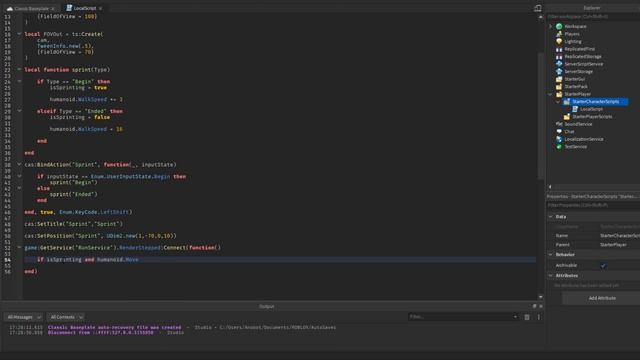Clear output with the trash icon
The width and height of the screenshot is (640, 360).
click(x=527, y=317)
